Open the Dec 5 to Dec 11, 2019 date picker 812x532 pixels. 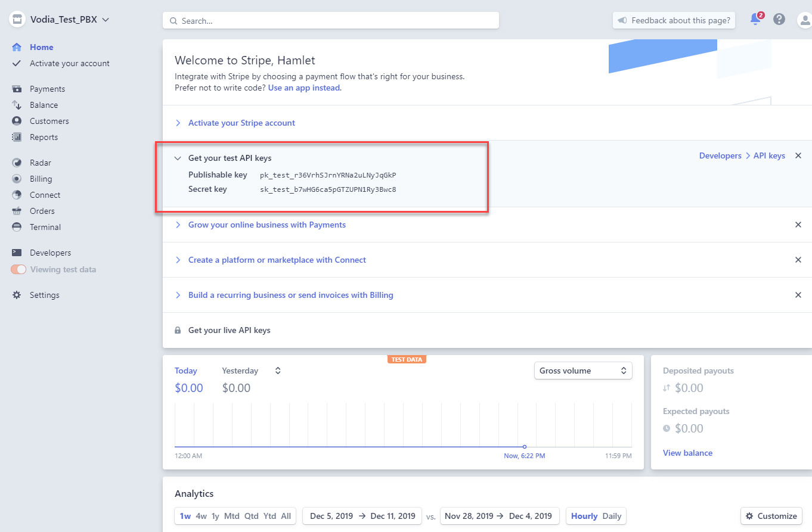coord(362,516)
